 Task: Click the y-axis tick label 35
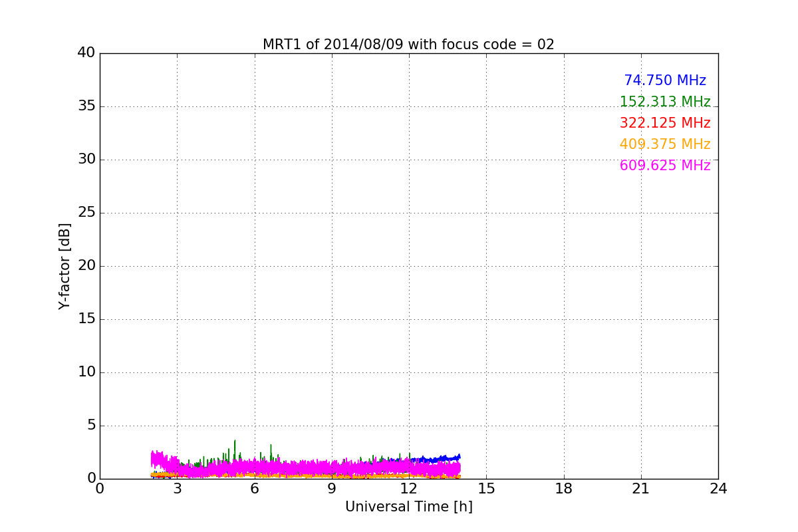[86, 106]
